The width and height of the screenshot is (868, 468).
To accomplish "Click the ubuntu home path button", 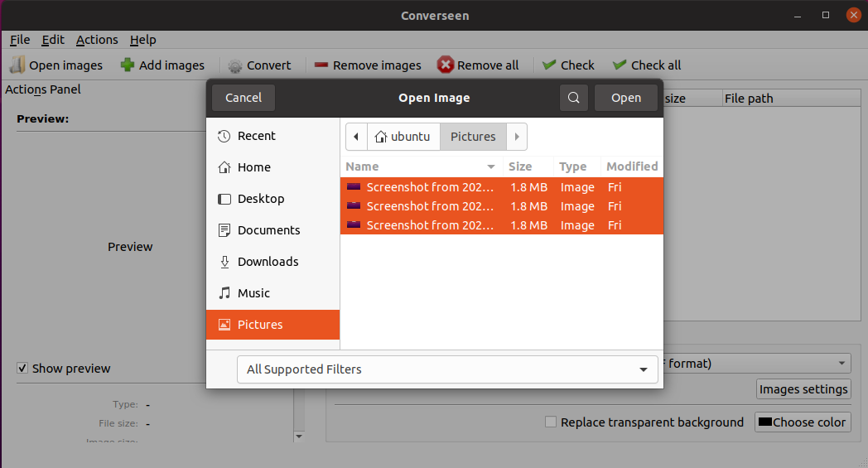I will pyautogui.click(x=403, y=137).
